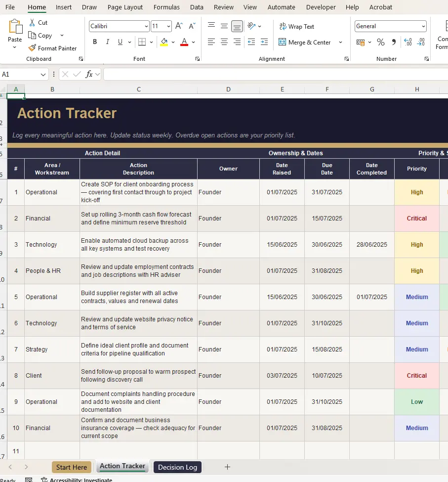
Task: Open the fill color palette dropdown
Action: point(173,42)
